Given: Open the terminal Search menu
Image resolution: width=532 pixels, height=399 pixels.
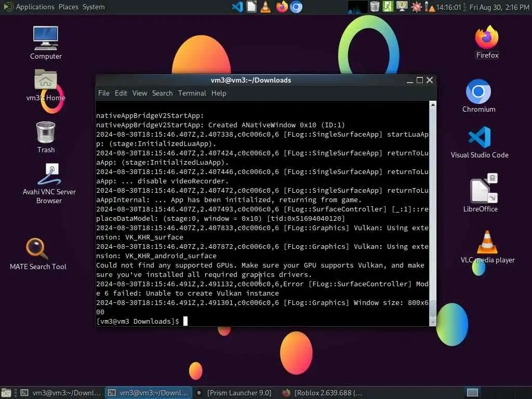Looking at the screenshot, I should [162, 93].
